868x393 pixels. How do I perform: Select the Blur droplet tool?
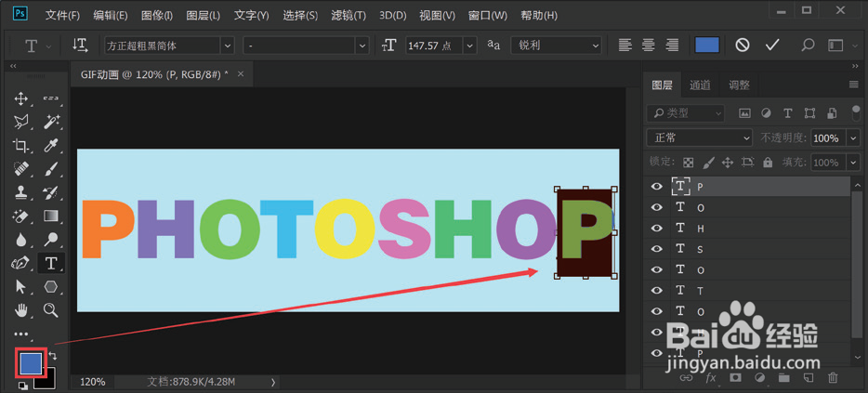(x=21, y=239)
